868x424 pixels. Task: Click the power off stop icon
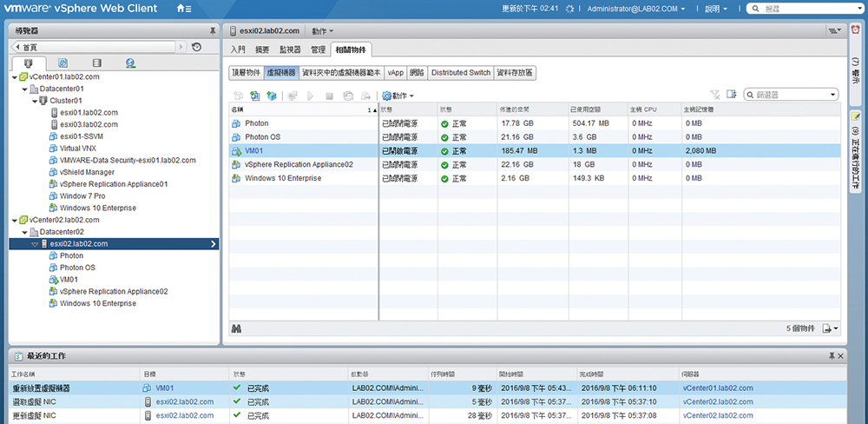coord(329,96)
